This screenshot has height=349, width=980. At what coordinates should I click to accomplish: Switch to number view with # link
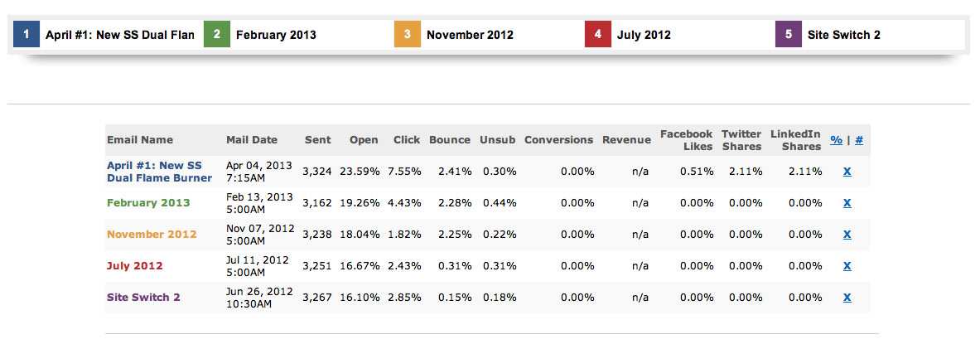[858, 140]
